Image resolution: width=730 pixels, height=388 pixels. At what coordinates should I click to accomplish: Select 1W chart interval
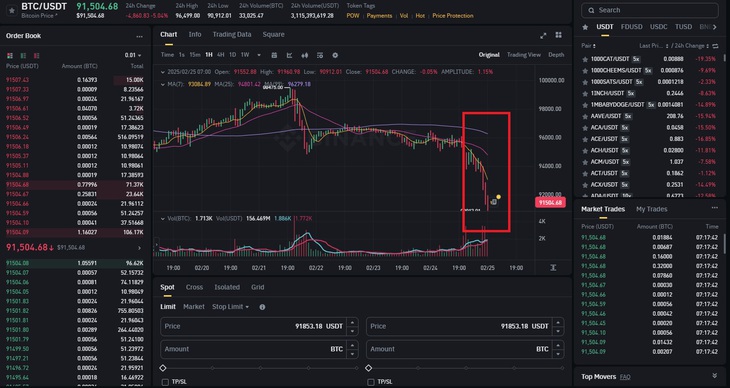click(245, 55)
